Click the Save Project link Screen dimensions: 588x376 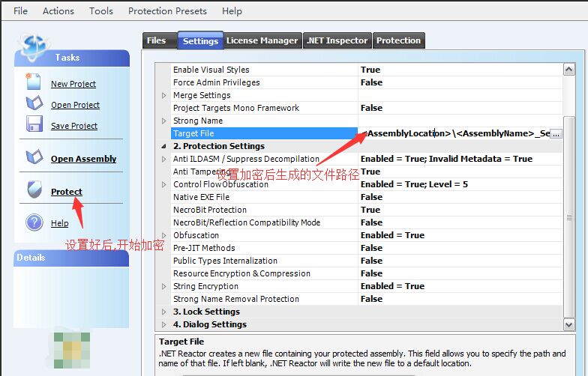(74, 126)
